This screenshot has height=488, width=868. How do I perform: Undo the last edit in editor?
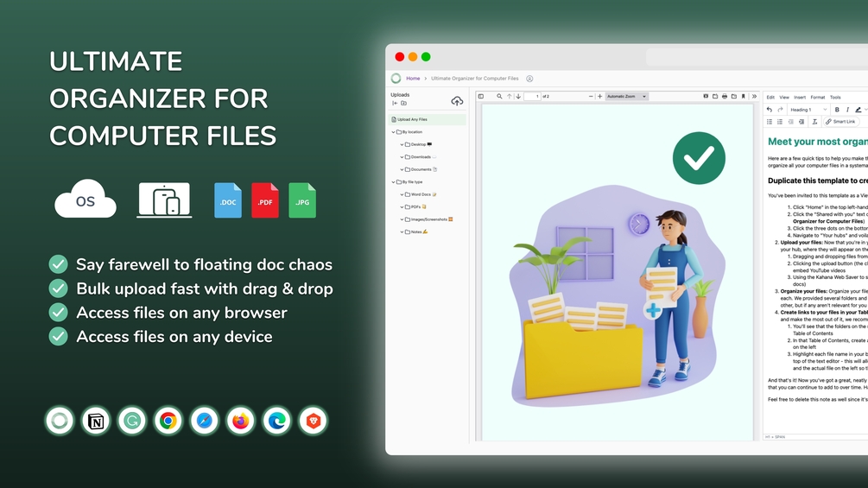[x=770, y=110]
